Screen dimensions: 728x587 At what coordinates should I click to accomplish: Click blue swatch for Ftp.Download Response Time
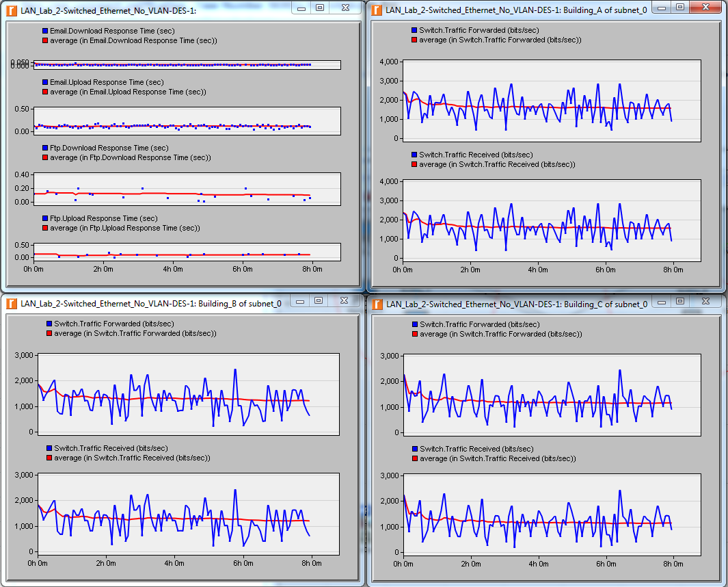click(45, 148)
